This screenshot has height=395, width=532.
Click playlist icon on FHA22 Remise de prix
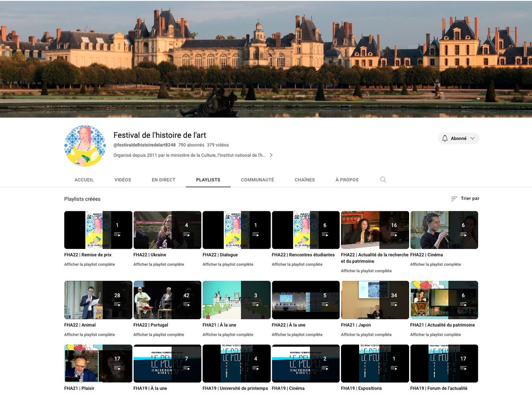(117, 235)
